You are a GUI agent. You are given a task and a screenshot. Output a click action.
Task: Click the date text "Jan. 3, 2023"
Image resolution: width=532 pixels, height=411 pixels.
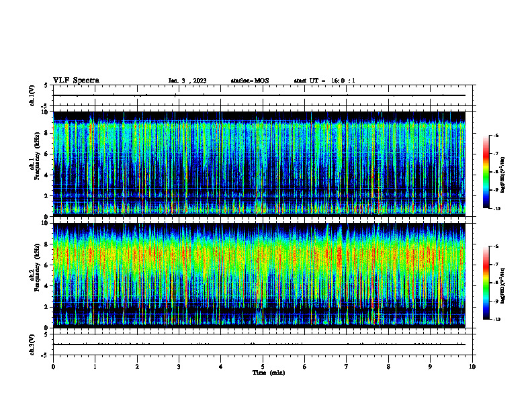pyautogui.click(x=187, y=81)
